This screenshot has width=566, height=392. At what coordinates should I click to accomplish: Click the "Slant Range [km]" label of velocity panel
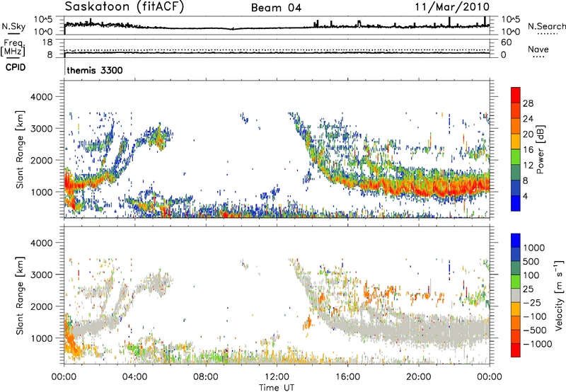coord(20,296)
